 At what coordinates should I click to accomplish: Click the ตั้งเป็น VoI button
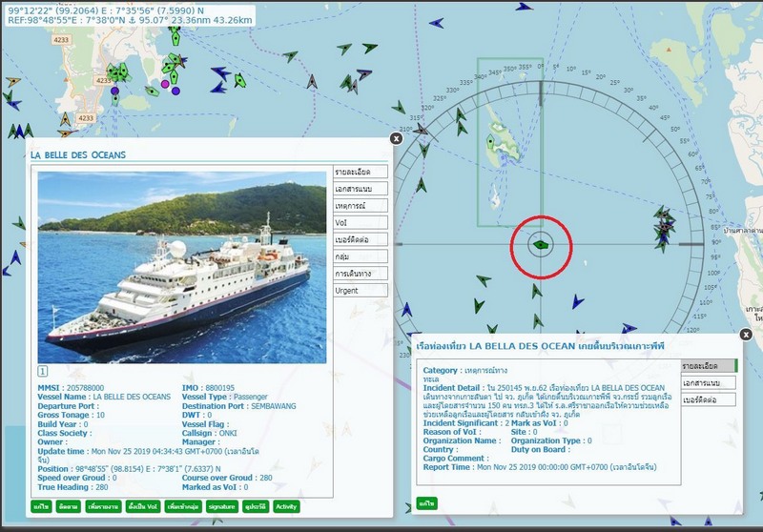coord(142,506)
